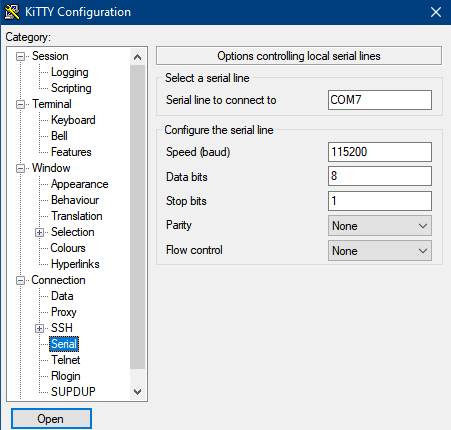Select the Serial category
Viewport: 451px width, 430px height.
[64, 344]
